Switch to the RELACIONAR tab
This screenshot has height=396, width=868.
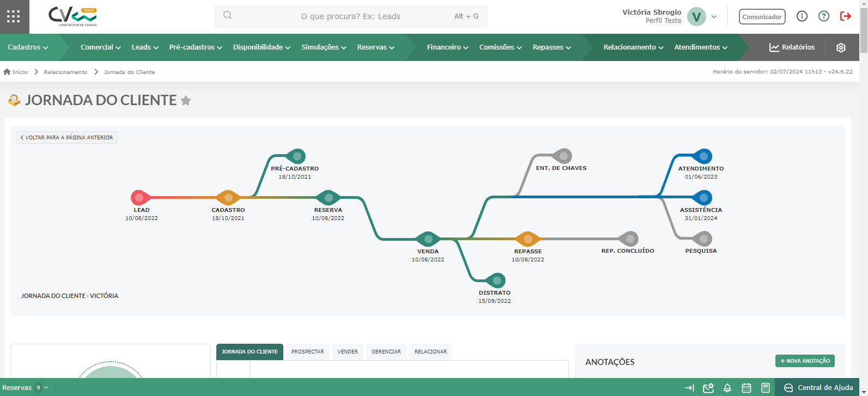pos(430,352)
